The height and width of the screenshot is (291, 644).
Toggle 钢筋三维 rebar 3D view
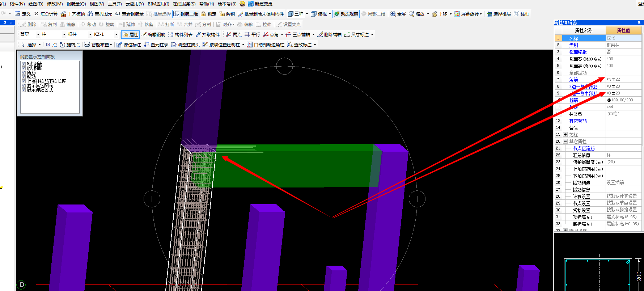click(186, 14)
